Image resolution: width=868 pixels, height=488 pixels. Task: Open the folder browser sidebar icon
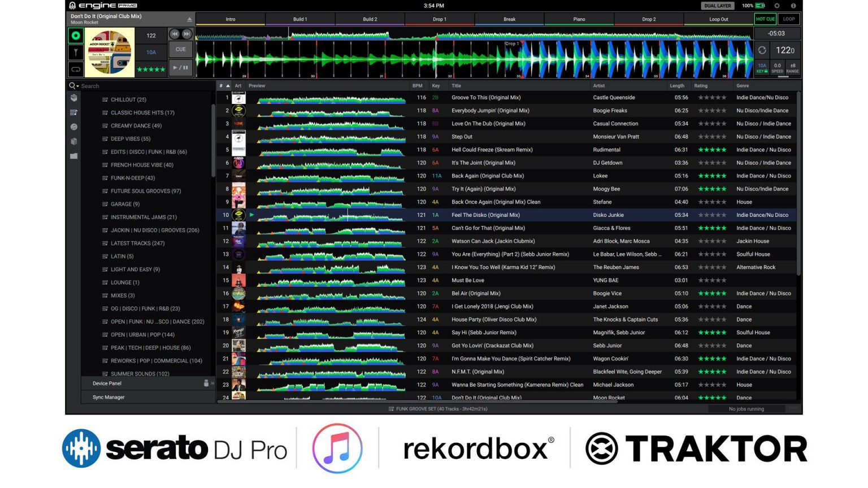click(x=74, y=156)
